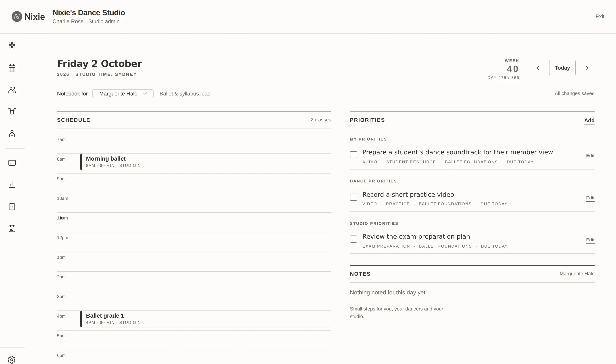Screen dimensions: 616x364
Task: Edit the Record a short practice video priority
Action: [x=590, y=198]
